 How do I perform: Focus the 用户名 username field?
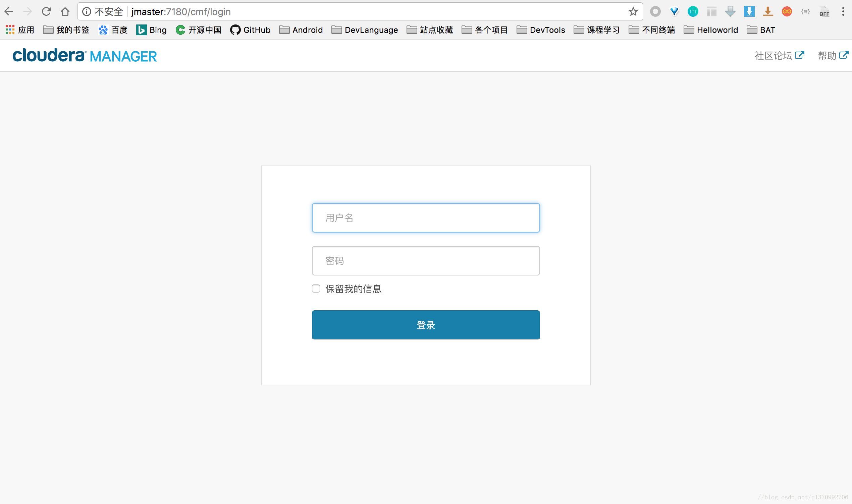(426, 218)
